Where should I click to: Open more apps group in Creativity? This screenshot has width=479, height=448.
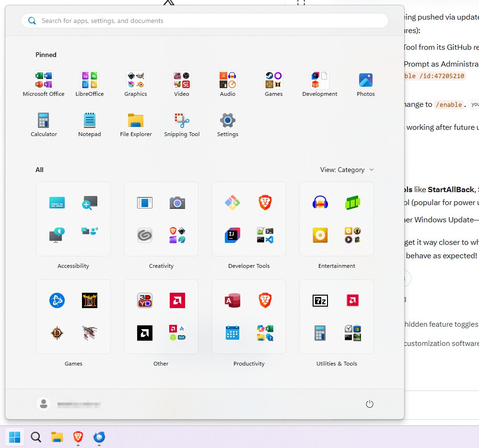point(177,235)
